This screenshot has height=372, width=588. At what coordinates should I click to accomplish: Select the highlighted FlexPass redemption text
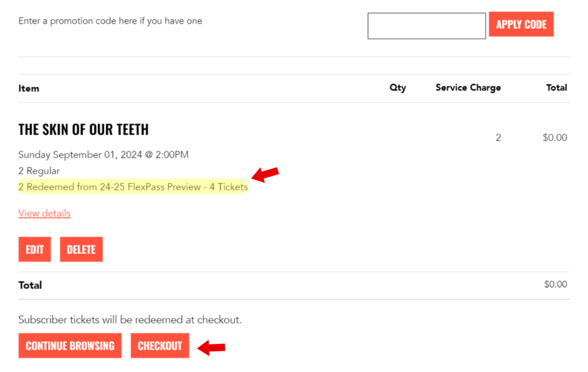point(133,187)
